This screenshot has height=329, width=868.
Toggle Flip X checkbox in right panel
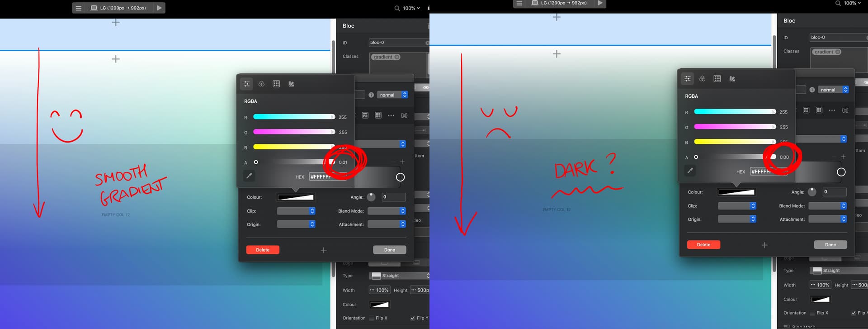pos(812,313)
